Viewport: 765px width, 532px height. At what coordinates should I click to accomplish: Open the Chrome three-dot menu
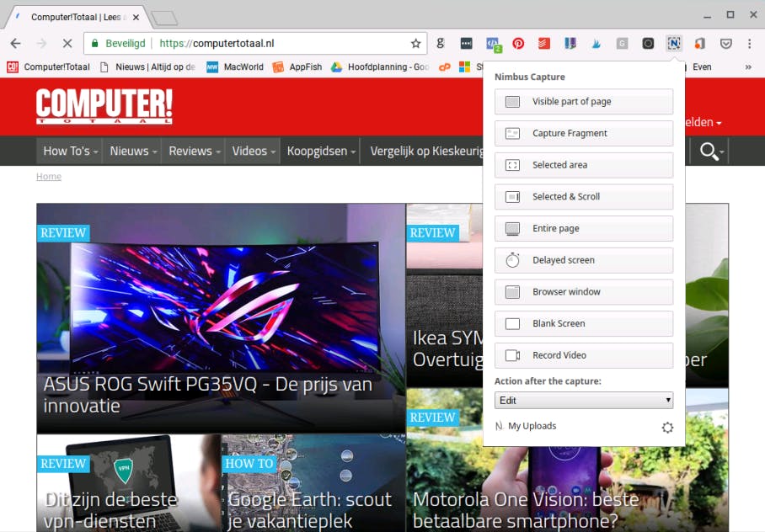(x=749, y=44)
